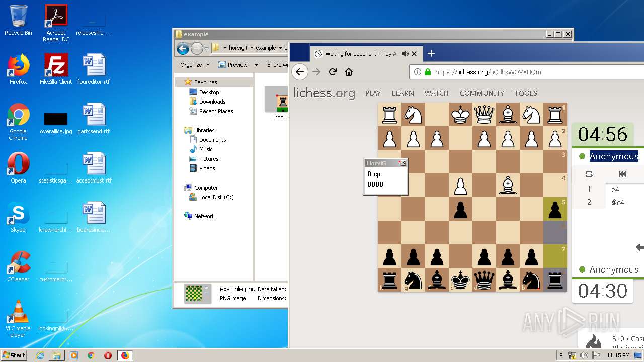644x362 pixels.
Task: Open the TOOLS menu on lichess
Action: (x=526, y=93)
